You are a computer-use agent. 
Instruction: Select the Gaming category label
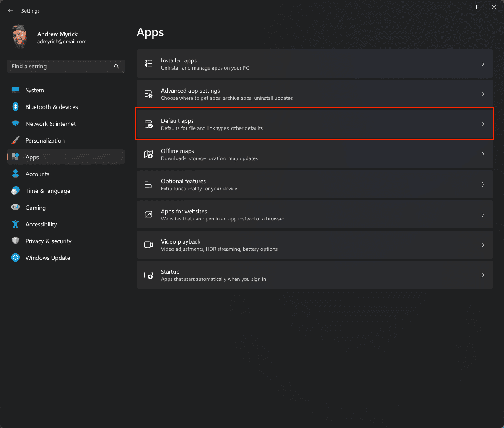36,208
